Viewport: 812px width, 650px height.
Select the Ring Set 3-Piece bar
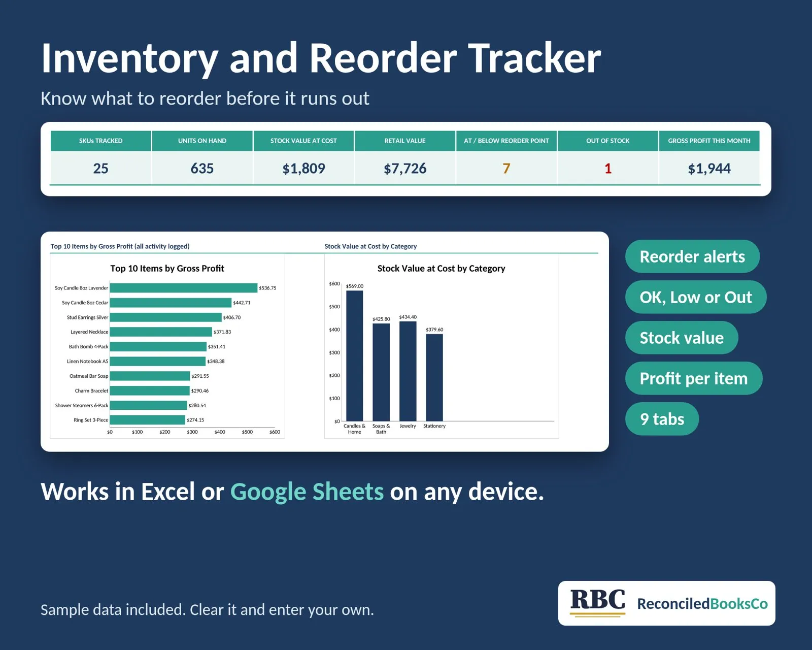tap(148, 420)
